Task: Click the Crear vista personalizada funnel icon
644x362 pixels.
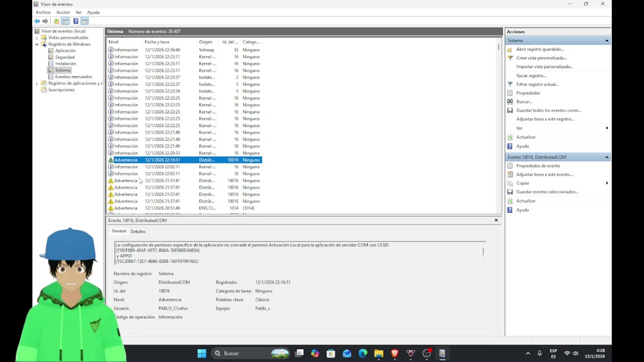Action: [x=510, y=58]
